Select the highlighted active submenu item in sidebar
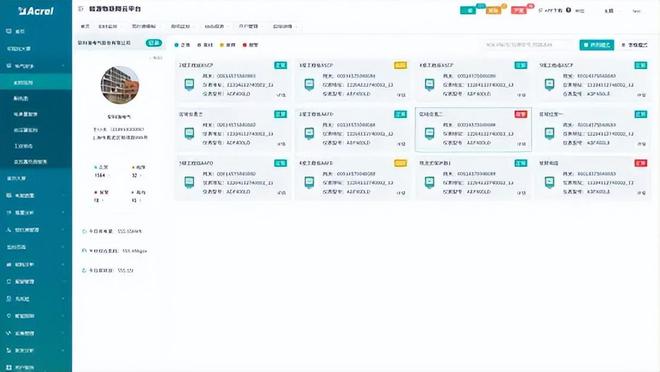Viewport: 660px width, 372px height. click(x=36, y=82)
